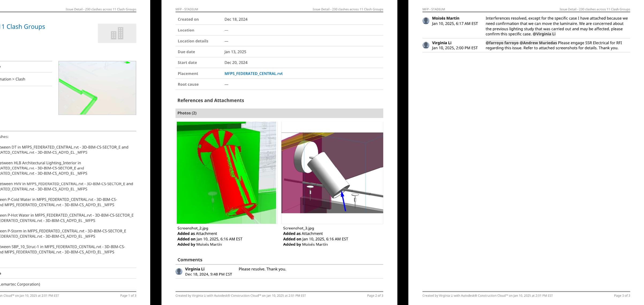
Task: Click the Screenshot_3.jpg filename caption
Action: (x=298, y=228)
